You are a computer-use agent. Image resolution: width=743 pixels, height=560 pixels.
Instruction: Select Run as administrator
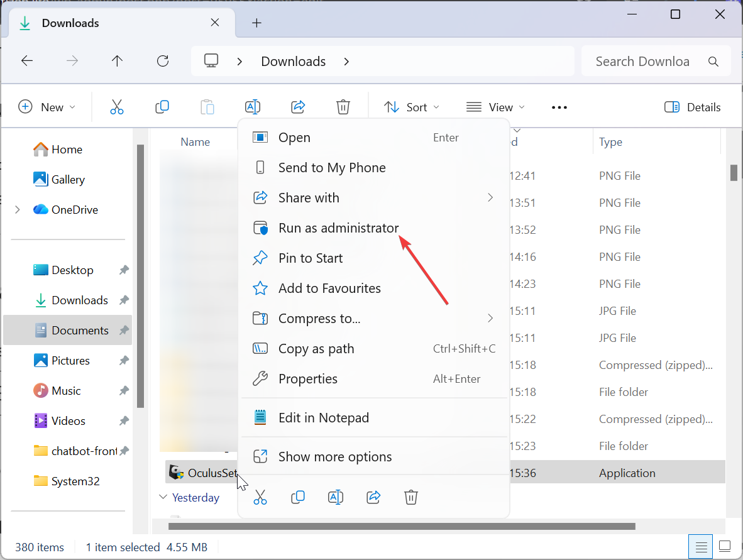[x=338, y=228]
